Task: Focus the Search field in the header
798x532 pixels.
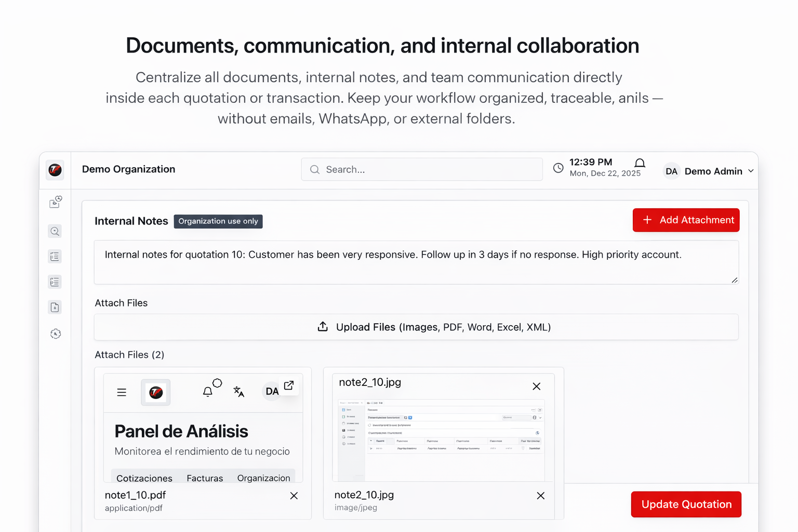Action: point(421,170)
